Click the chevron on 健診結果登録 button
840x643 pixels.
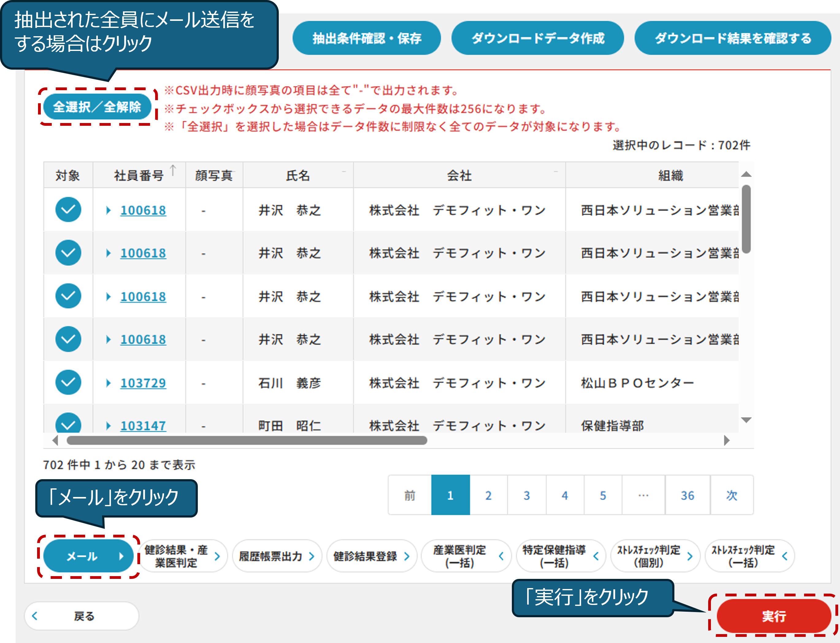coord(407,556)
